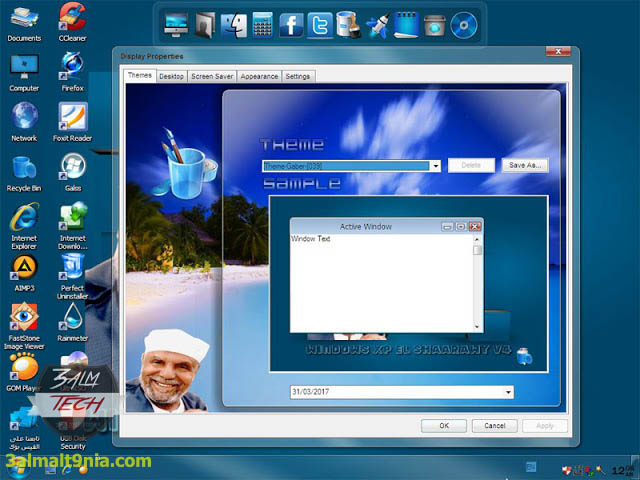Click the sample Active Window scrollbar up arrow
The height and width of the screenshot is (480, 640).
click(x=477, y=239)
